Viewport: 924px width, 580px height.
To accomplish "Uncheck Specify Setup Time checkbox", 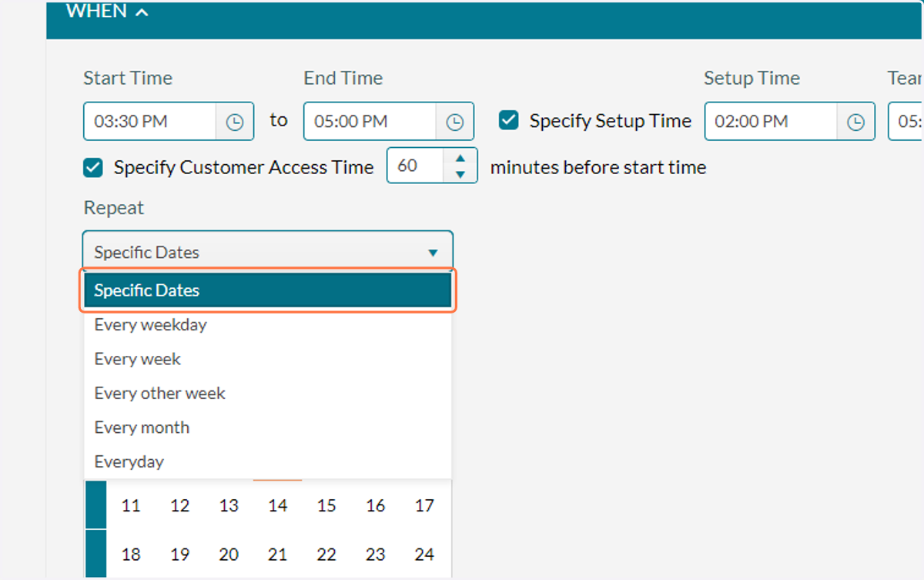I will (x=508, y=120).
